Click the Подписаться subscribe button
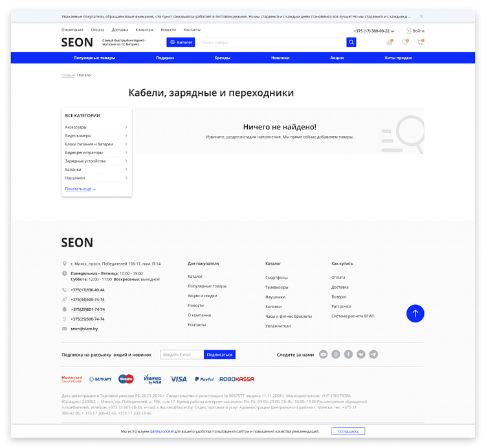Screen dimensions: 486x448 pyautogui.click(x=219, y=354)
